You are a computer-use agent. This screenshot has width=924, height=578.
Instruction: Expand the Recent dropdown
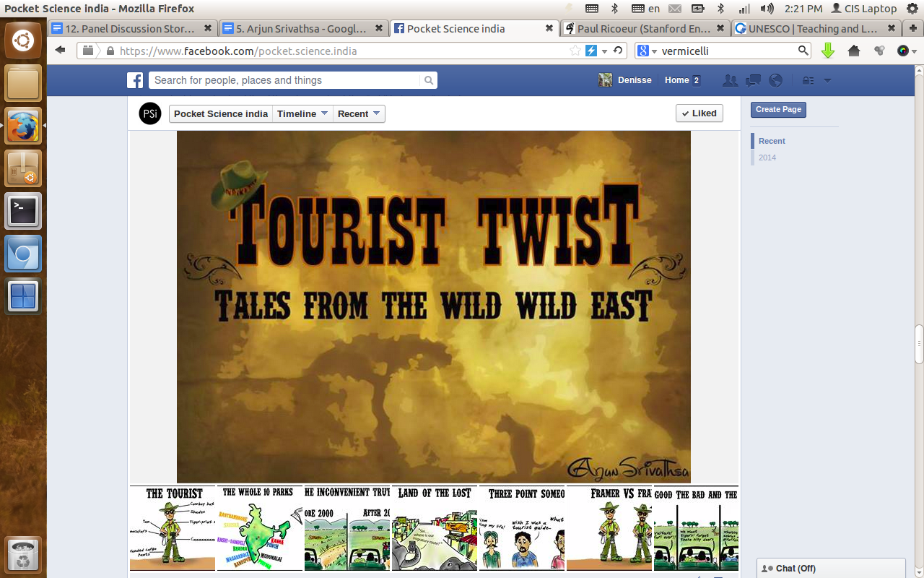pos(359,113)
